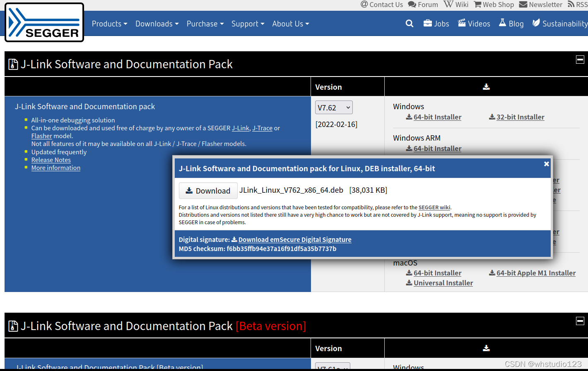The width and height of the screenshot is (588, 371).
Task: Open the SEGGER wiki link in popup
Action: (x=434, y=208)
